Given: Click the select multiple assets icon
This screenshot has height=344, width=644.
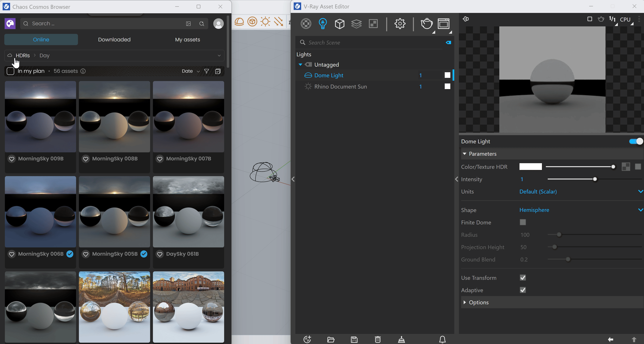Looking at the screenshot, I should coord(218,71).
